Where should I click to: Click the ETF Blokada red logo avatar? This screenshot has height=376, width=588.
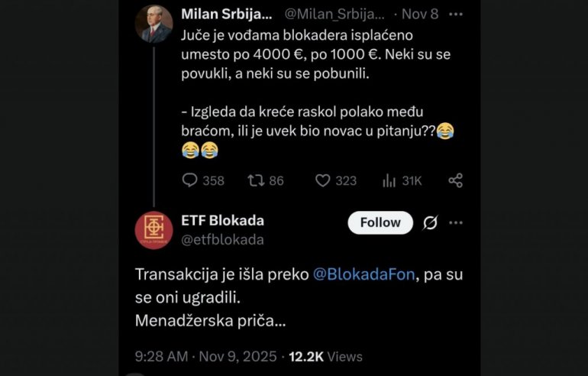pos(153,230)
